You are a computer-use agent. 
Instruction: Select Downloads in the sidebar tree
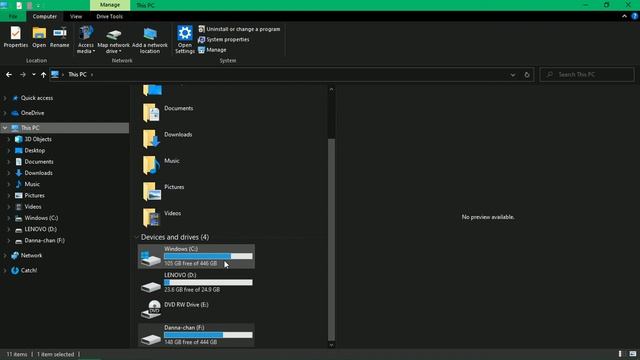coord(38,173)
